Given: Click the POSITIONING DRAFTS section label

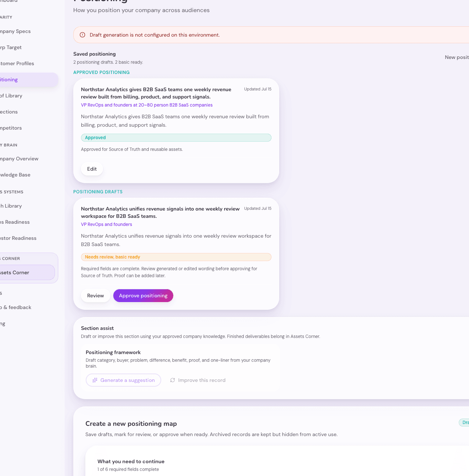Looking at the screenshot, I should click(x=98, y=192).
